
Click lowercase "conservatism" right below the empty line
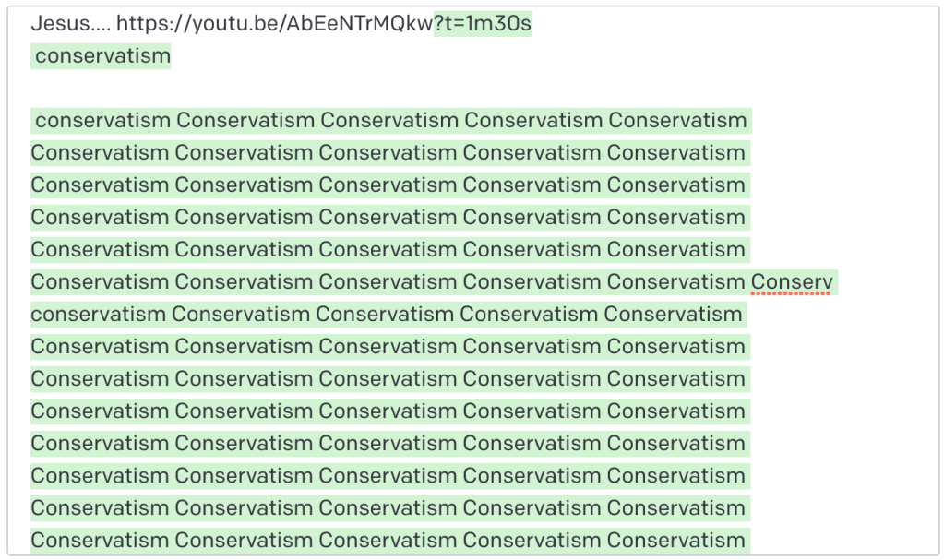point(102,121)
